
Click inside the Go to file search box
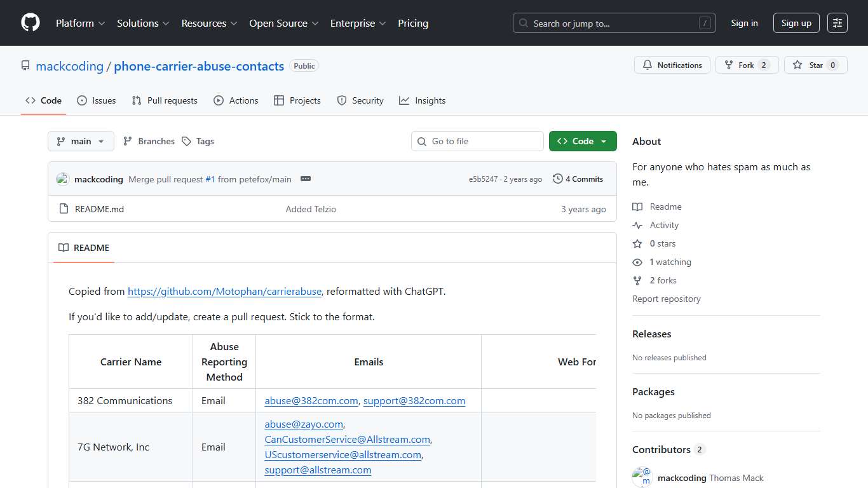477,141
